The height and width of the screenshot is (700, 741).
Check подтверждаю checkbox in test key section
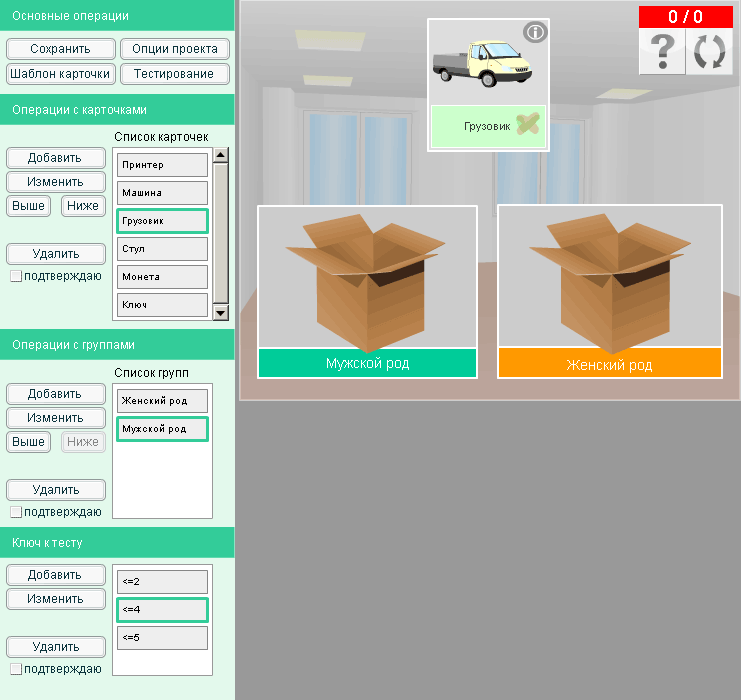click(x=16, y=669)
